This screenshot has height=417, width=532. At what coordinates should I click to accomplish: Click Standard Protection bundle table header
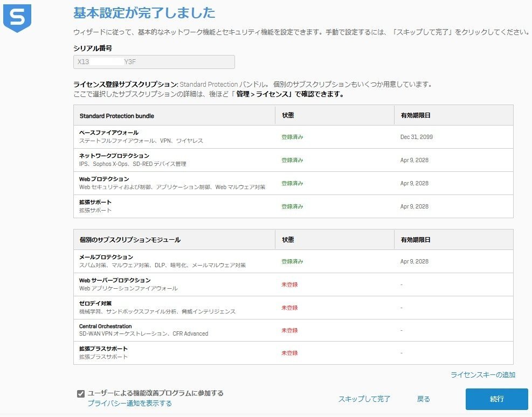[x=117, y=116]
